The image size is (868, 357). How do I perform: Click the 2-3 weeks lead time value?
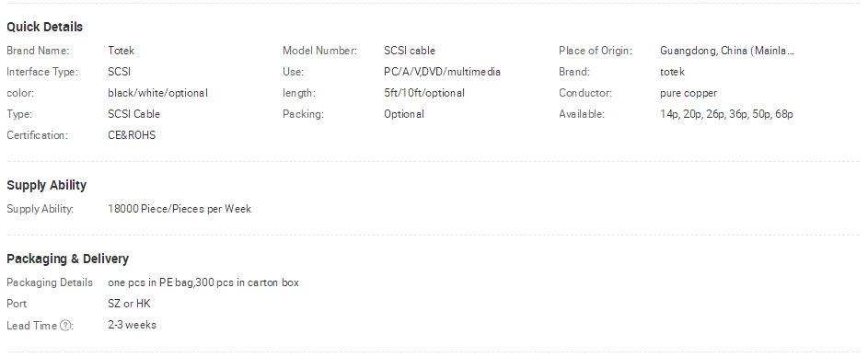click(132, 325)
